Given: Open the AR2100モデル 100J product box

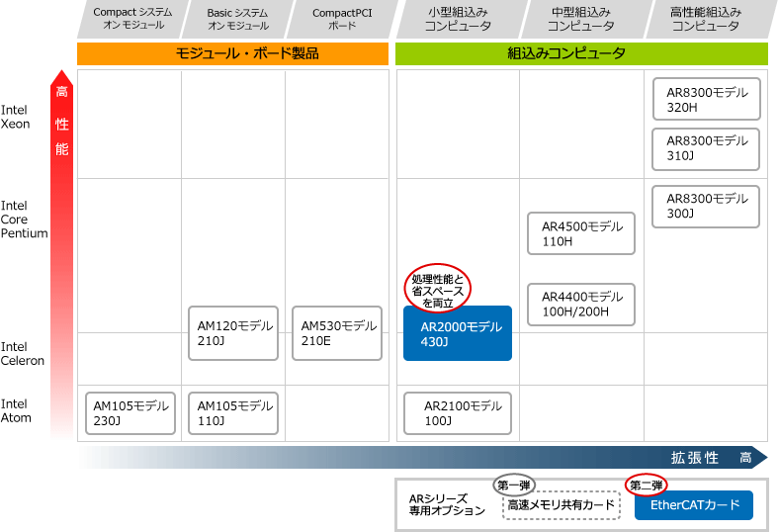Looking at the screenshot, I should [458, 413].
